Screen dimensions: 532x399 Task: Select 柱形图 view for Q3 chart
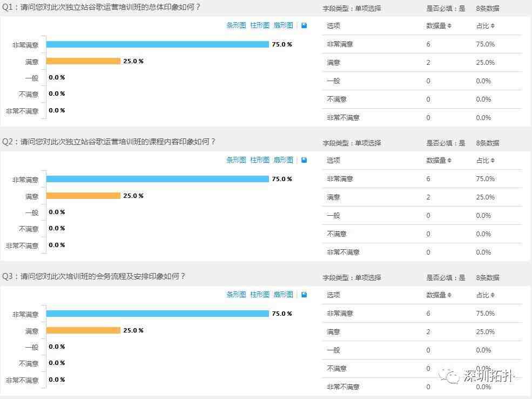coord(260,295)
